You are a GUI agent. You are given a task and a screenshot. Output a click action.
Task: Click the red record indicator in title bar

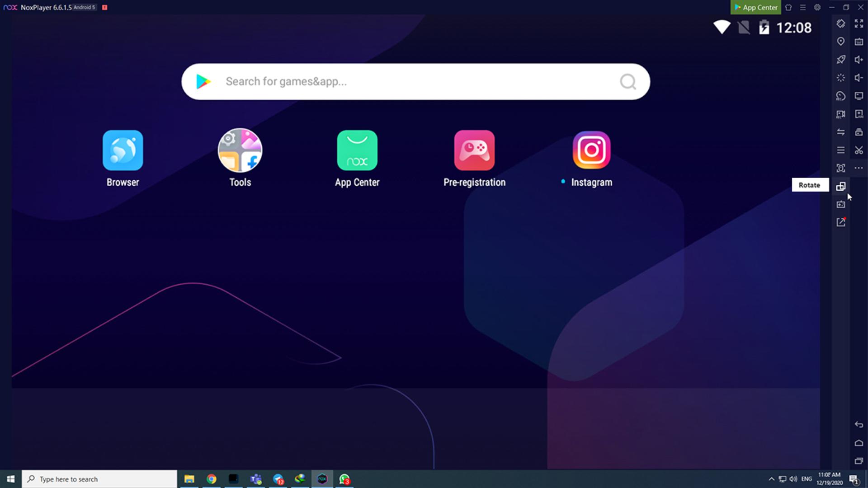[104, 7]
